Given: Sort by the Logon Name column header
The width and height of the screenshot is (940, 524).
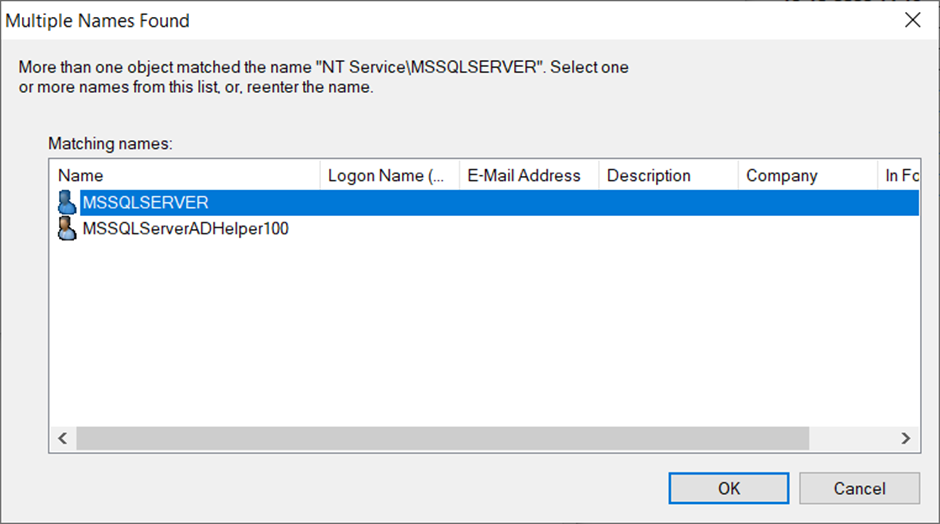Looking at the screenshot, I should pyautogui.click(x=390, y=175).
